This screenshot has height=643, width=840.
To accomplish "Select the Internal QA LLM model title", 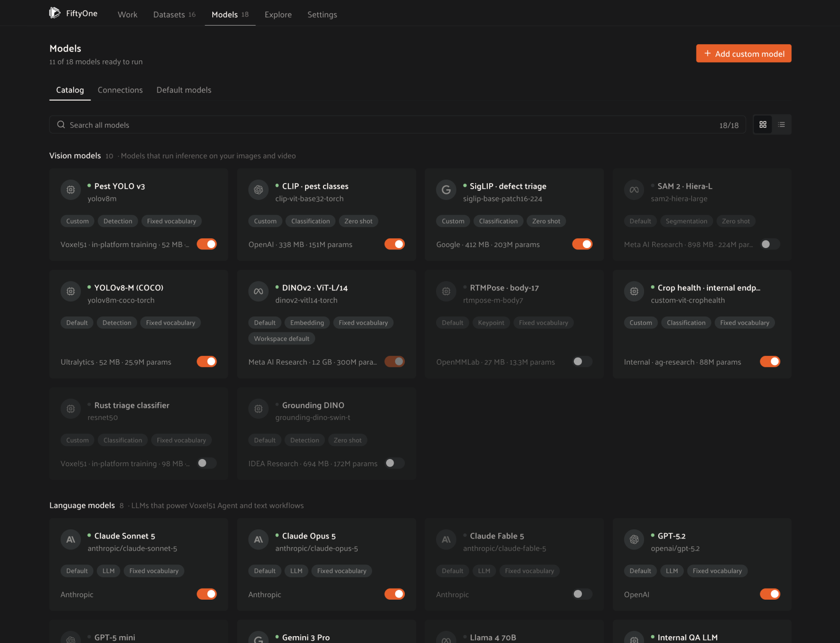I will pyautogui.click(x=687, y=637).
